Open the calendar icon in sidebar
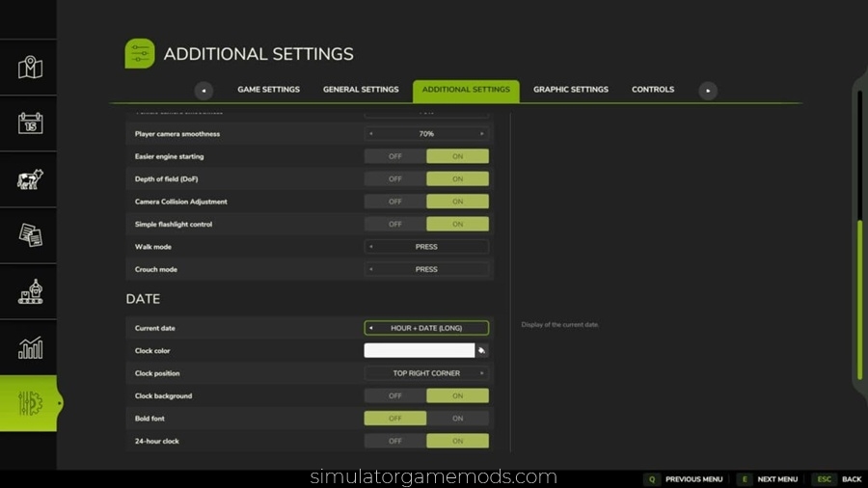868x488 pixels. [30, 123]
